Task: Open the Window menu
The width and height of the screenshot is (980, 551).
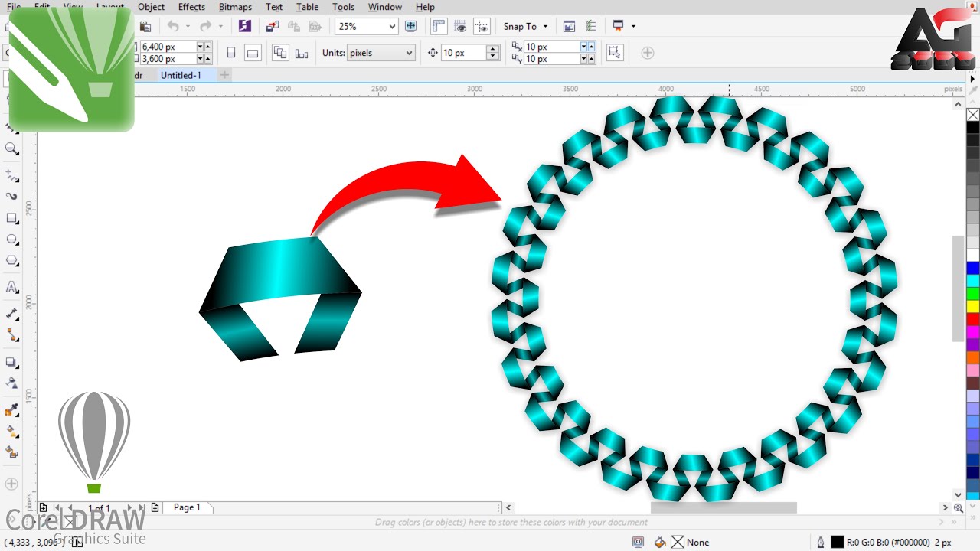Action: tap(384, 7)
